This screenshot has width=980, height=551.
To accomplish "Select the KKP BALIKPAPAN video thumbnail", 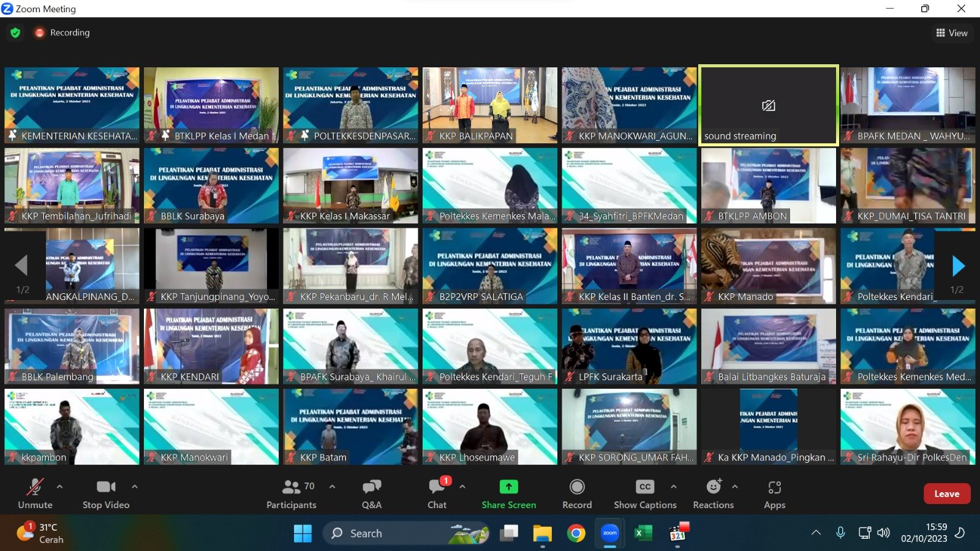I will click(x=490, y=105).
